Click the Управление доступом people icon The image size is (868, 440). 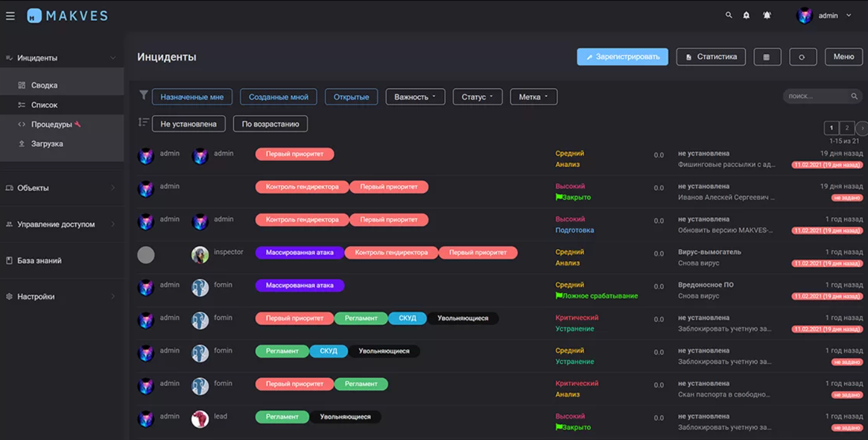(9, 224)
